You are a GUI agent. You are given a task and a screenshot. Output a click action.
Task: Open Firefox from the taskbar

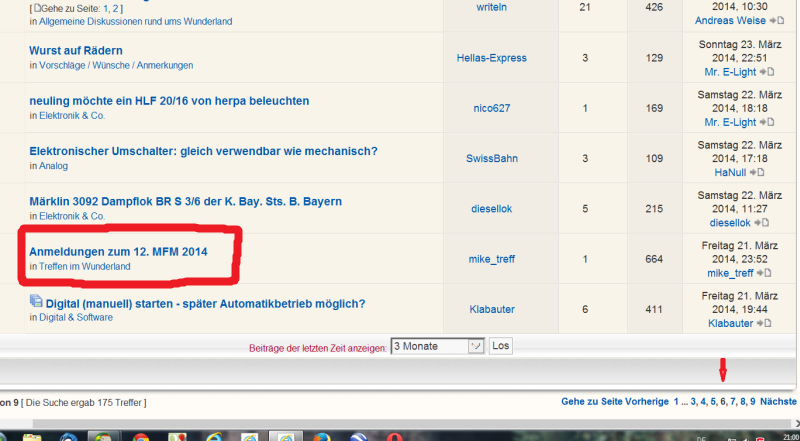tap(322, 436)
